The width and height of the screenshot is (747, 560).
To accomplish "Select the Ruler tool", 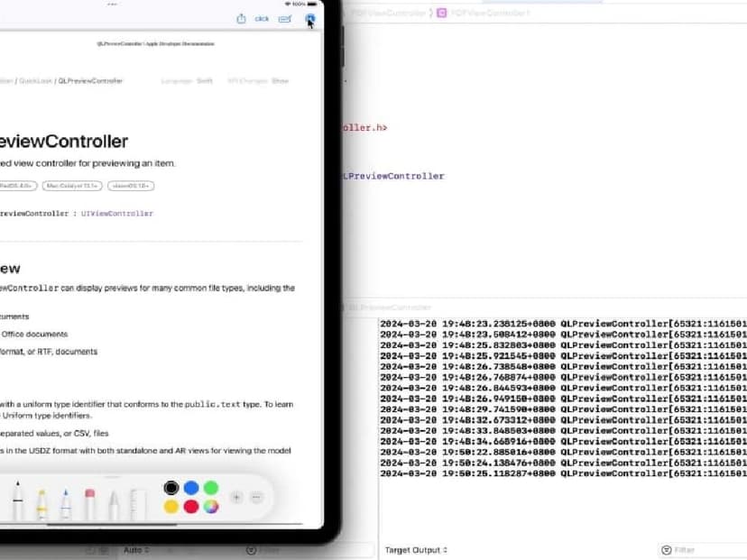I will 138,505.
